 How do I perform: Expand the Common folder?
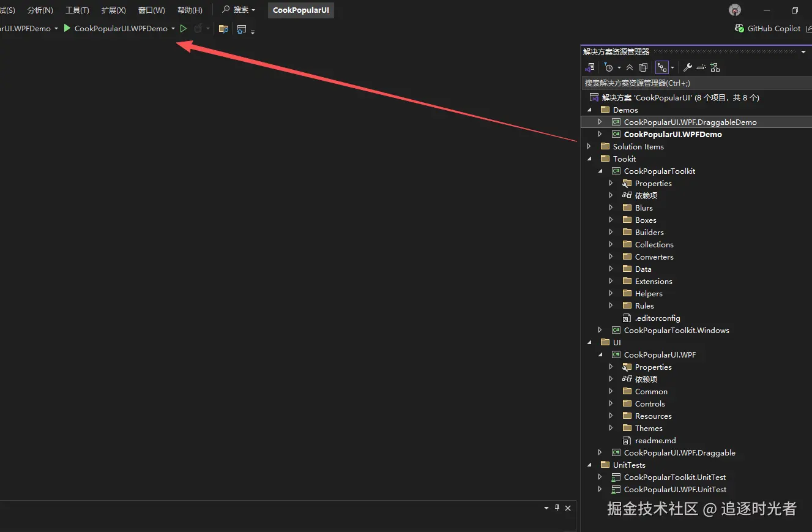[611, 392]
